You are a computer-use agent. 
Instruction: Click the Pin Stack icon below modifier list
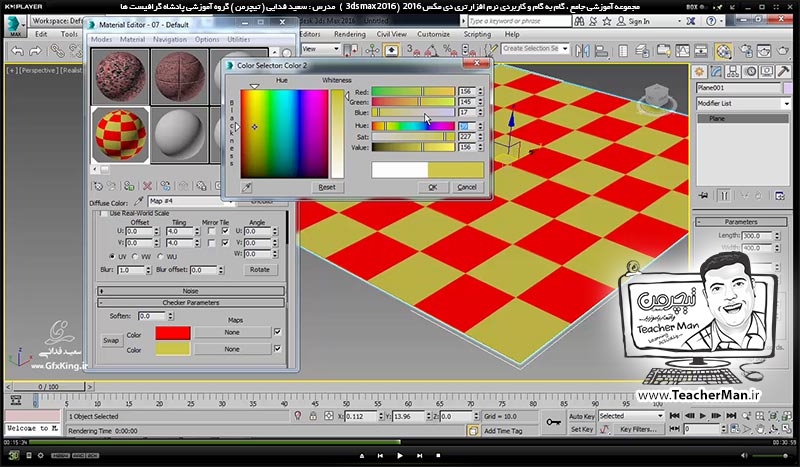[x=704, y=195]
